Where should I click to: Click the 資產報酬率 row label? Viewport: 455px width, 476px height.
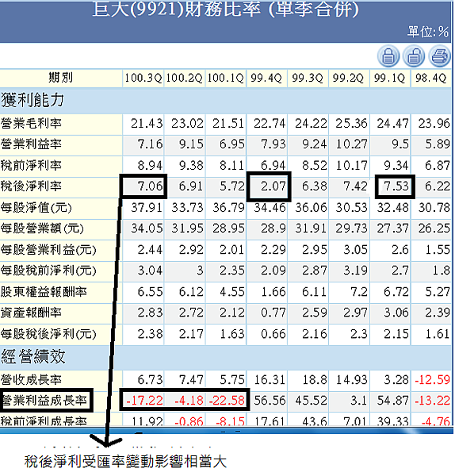[31, 313]
